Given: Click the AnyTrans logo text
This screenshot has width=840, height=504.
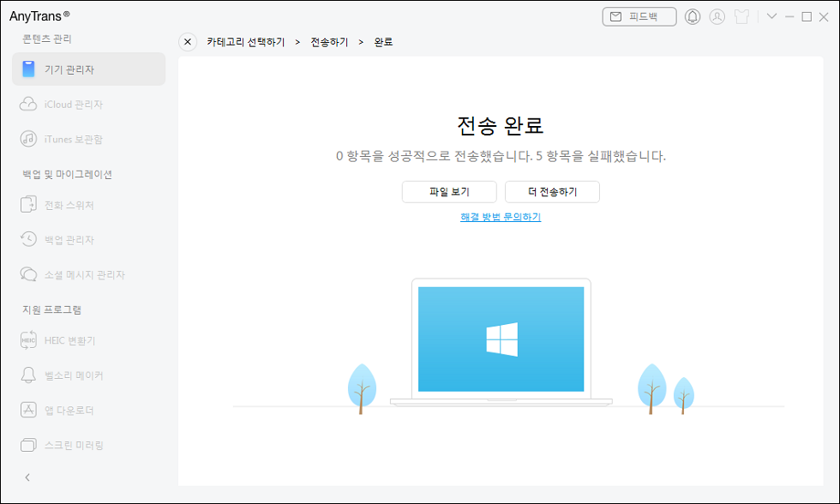Looking at the screenshot, I should (x=39, y=16).
